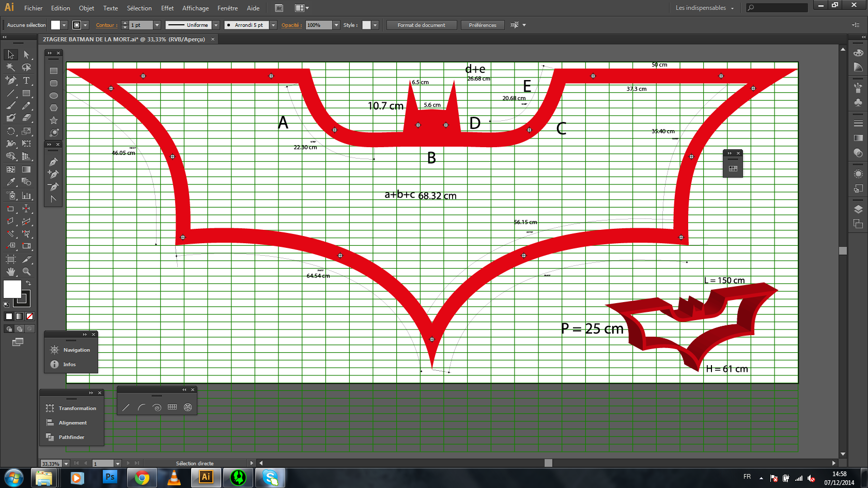This screenshot has height=488, width=868.
Task: Click the Format de document button
Action: coord(422,25)
